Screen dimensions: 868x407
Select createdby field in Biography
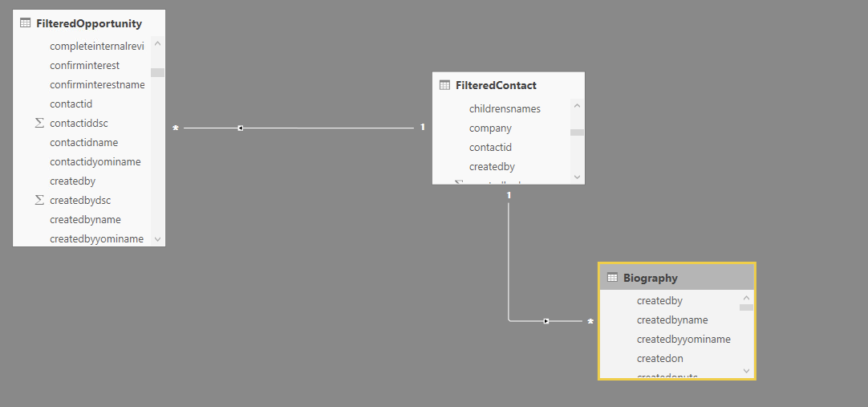pyautogui.click(x=660, y=301)
